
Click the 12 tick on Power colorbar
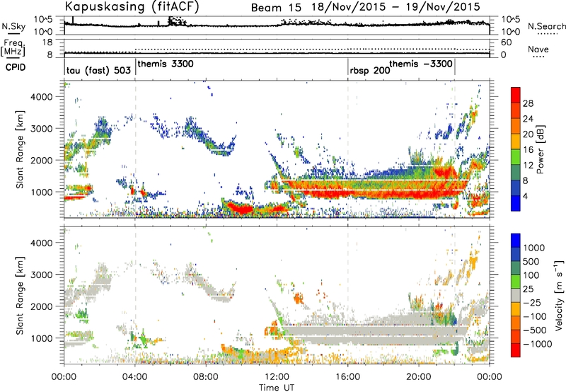(528, 166)
